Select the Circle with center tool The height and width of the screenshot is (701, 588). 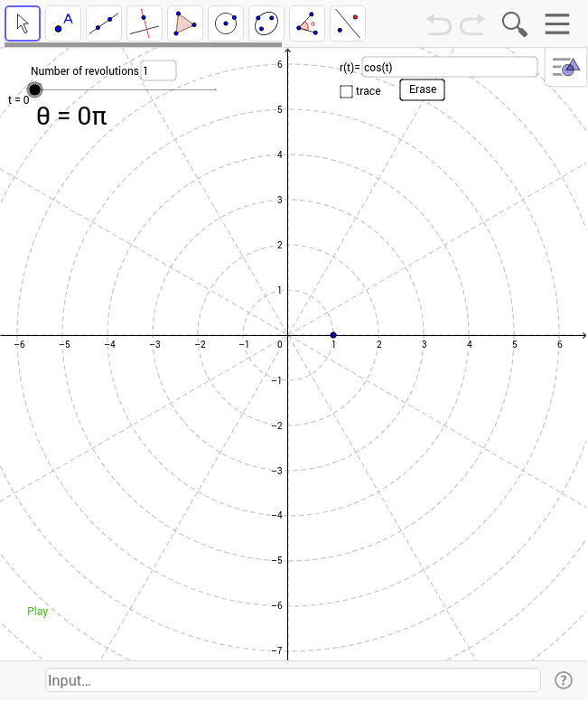226,23
